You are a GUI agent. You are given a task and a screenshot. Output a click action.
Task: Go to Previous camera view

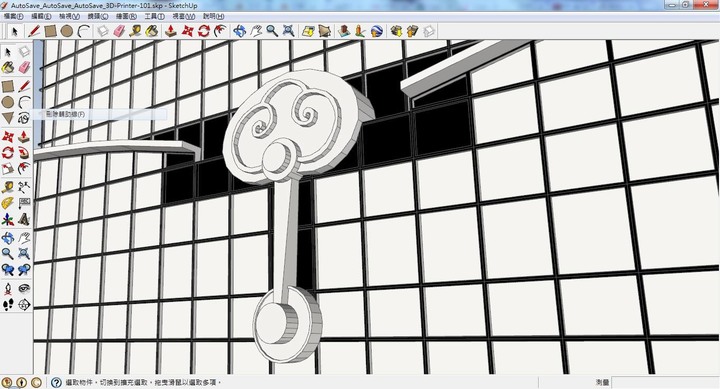8,270
